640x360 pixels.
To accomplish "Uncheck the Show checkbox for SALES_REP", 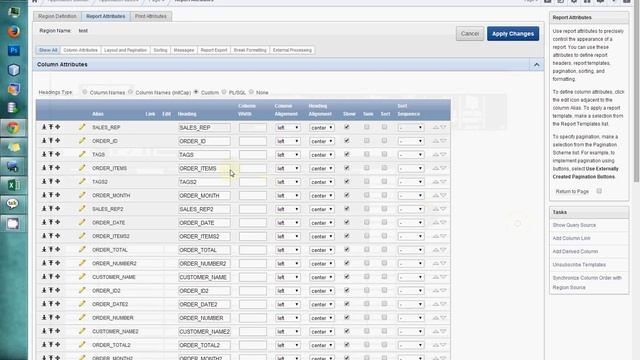I will coord(347,127).
